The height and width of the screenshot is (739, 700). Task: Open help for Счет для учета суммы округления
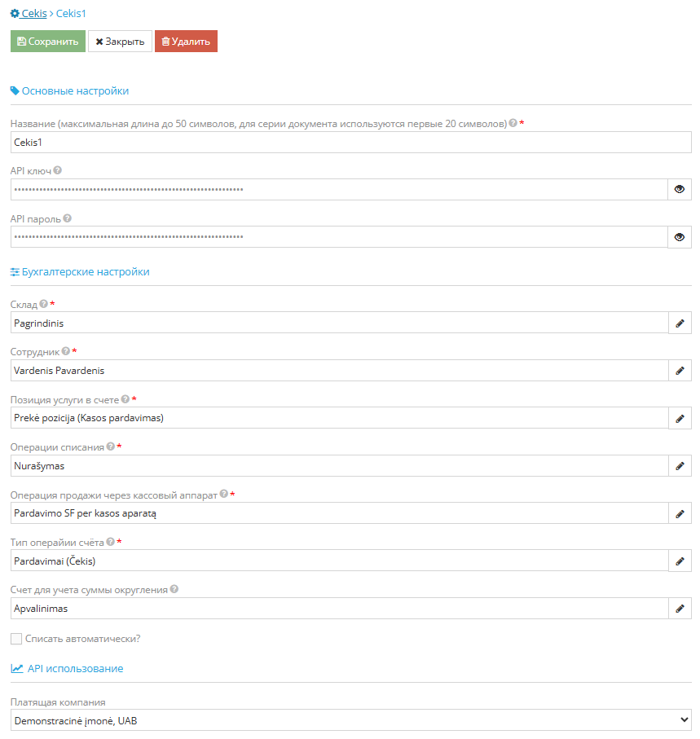coord(174,589)
